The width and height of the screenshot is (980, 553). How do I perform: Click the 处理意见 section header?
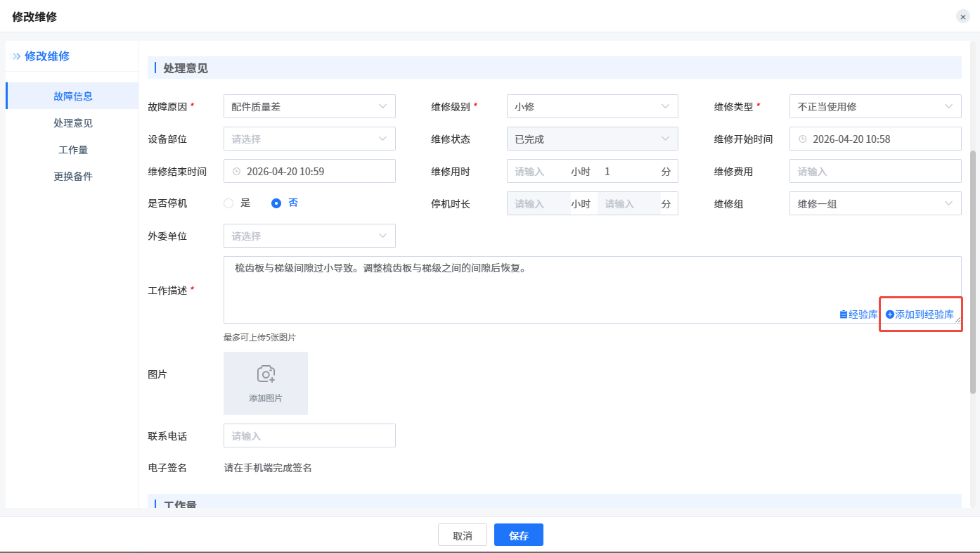pos(186,68)
